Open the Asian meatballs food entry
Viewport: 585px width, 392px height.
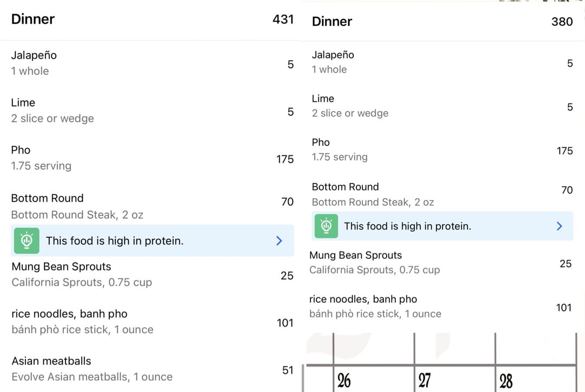pos(151,369)
